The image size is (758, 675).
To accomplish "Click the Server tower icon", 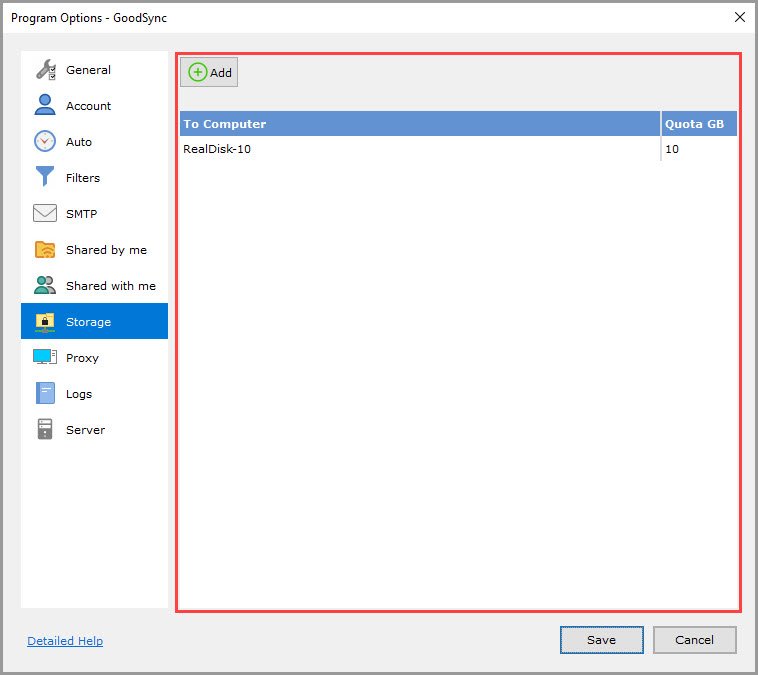I will 45,429.
